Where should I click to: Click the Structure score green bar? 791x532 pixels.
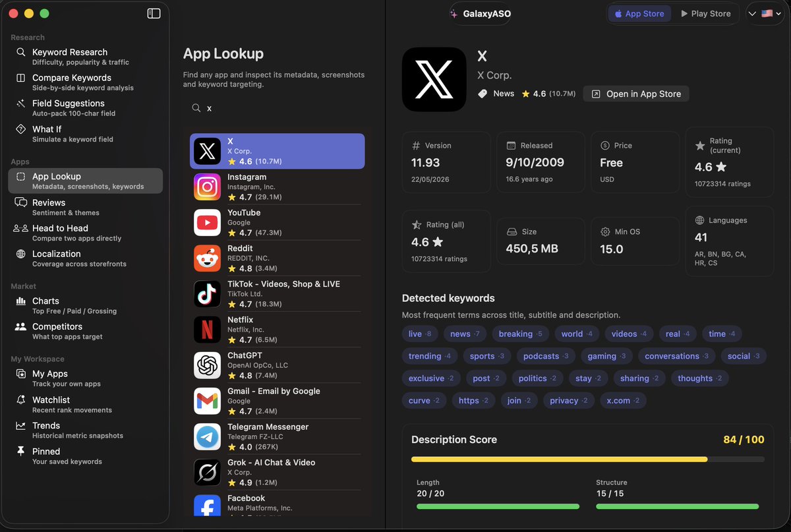677,506
